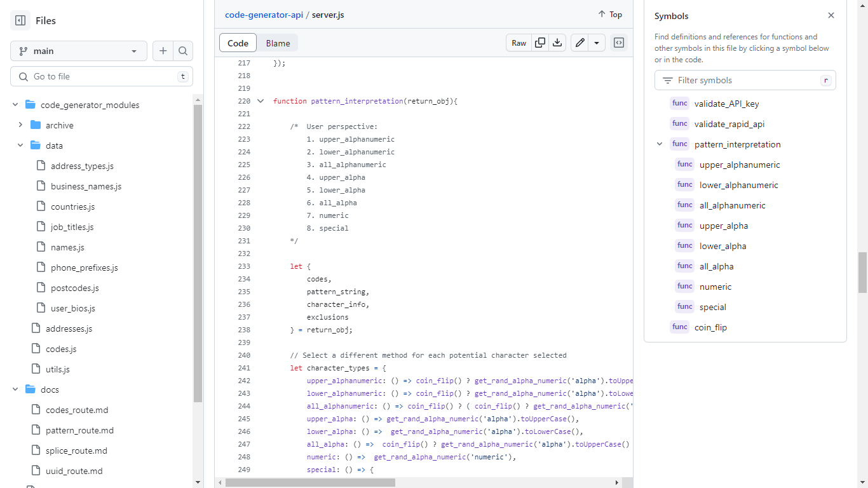The image size is (868, 488).
Task: Select lower_alpha symbol
Action: (x=723, y=246)
